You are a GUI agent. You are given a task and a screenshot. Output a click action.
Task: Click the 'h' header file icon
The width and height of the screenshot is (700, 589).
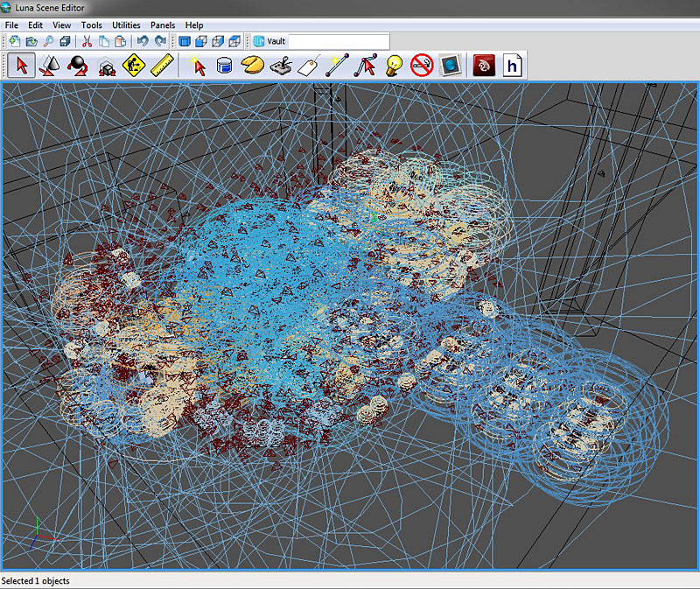point(512,66)
